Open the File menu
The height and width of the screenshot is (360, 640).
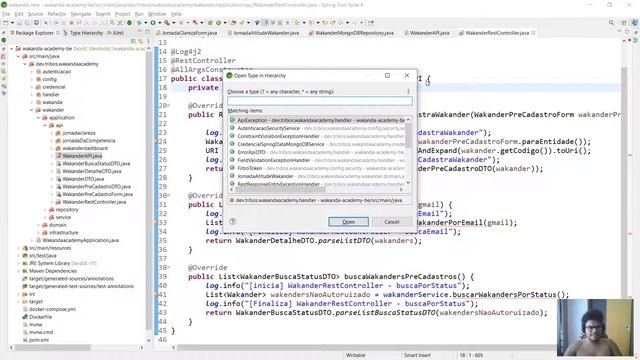[x=6, y=14]
